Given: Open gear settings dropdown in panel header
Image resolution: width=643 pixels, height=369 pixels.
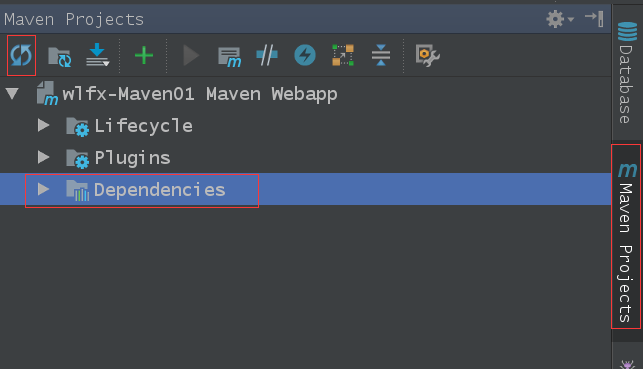Looking at the screenshot, I should pos(560,19).
